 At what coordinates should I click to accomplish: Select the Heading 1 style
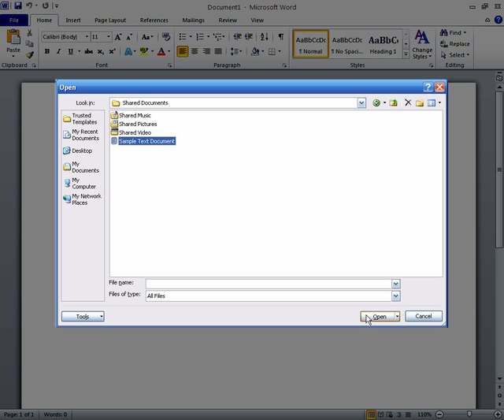384,44
